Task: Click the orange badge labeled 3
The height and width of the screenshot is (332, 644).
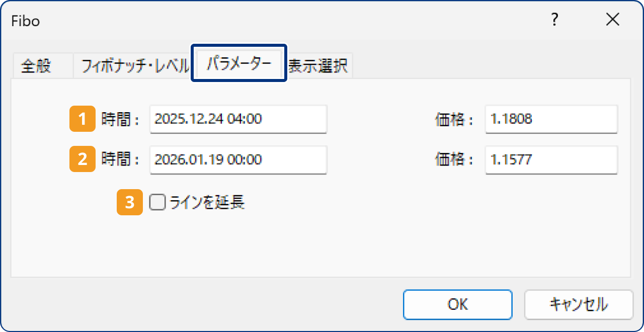Action: click(x=129, y=202)
